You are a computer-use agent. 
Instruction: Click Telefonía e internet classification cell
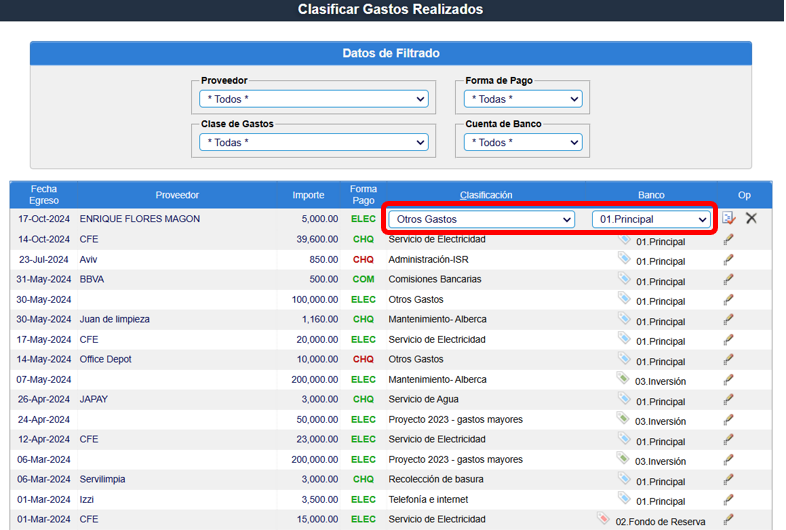coord(428,499)
